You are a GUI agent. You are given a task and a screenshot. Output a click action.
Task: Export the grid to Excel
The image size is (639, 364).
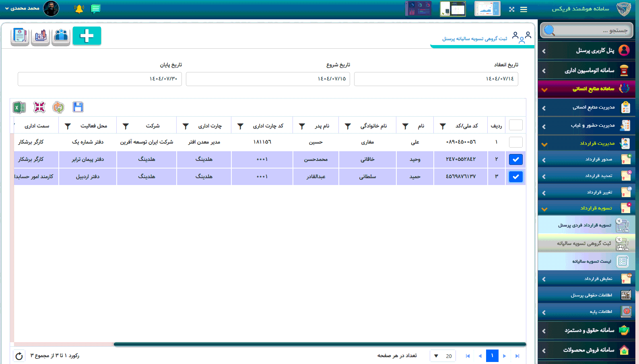click(x=19, y=107)
